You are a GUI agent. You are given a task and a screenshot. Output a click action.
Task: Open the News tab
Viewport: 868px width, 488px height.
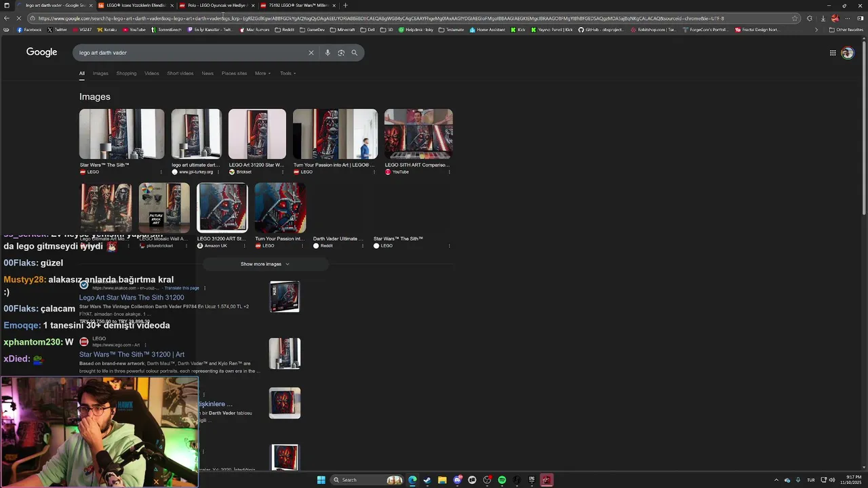coord(208,73)
